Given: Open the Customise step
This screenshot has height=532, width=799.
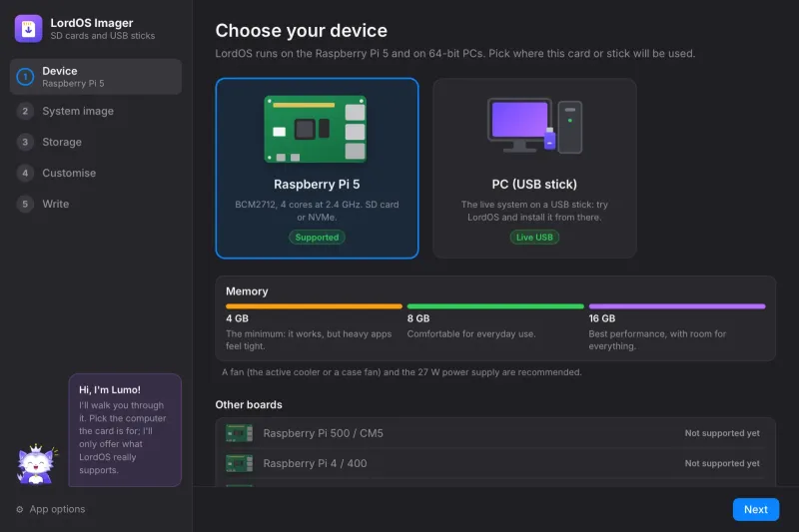Looking at the screenshot, I should (96, 173).
